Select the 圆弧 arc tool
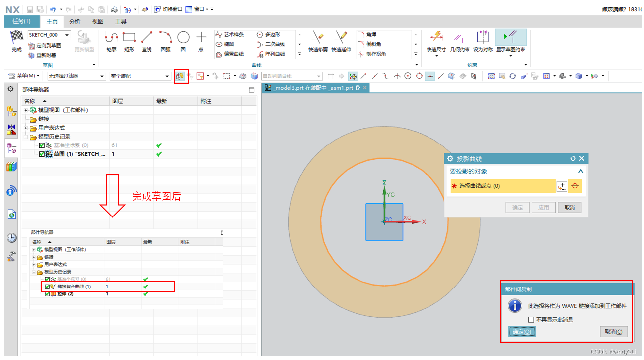This screenshot has height=360, width=644. pyautogui.click(x=165, y=40)
